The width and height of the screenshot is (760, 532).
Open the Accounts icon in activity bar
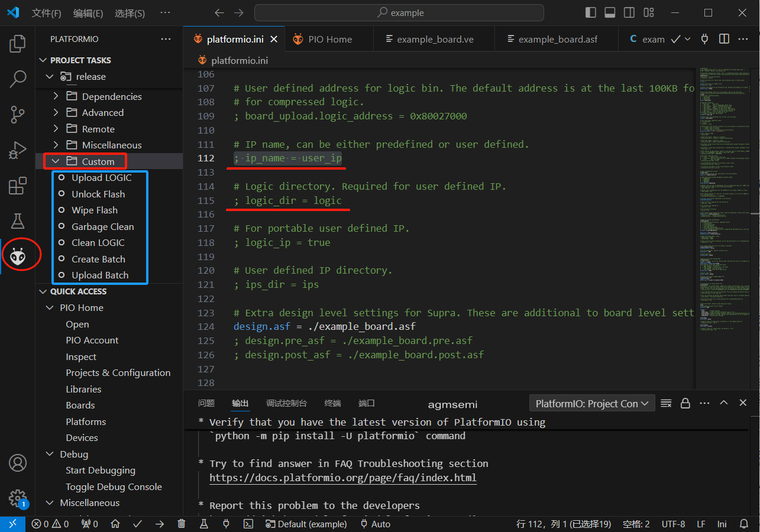[x=18, y=463]
